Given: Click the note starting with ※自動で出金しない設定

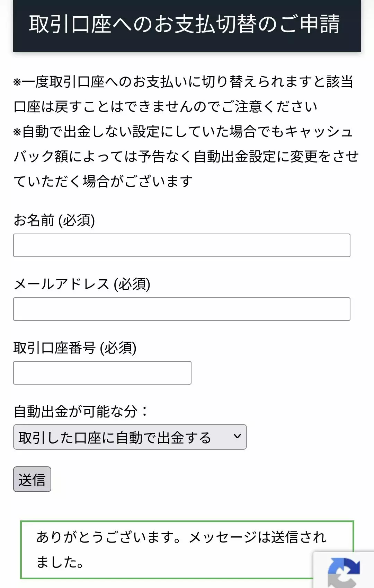Looking at the screenshot, I should click(x=186, y=156).
